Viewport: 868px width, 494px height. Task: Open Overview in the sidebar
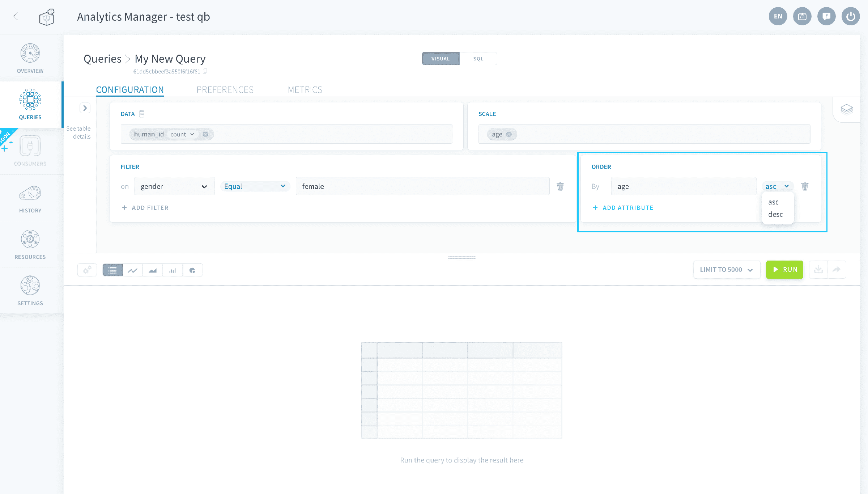(30, 58)
